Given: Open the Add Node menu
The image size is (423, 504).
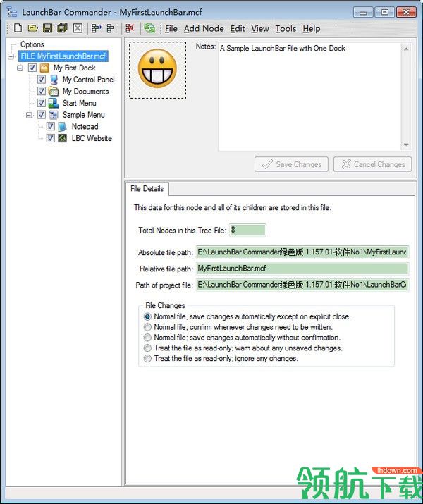Looking at the screenshot, I should pos(204,29).
